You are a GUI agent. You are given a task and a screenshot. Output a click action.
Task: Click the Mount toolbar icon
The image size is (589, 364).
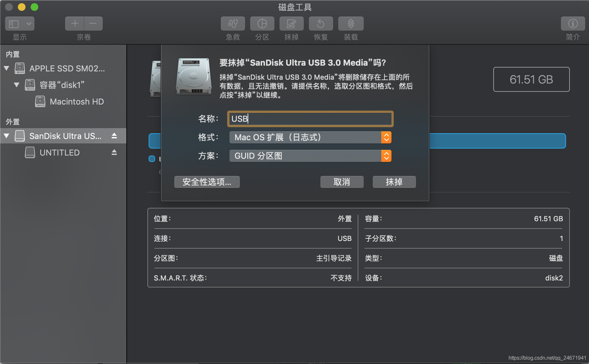click(x=351, y=24)
